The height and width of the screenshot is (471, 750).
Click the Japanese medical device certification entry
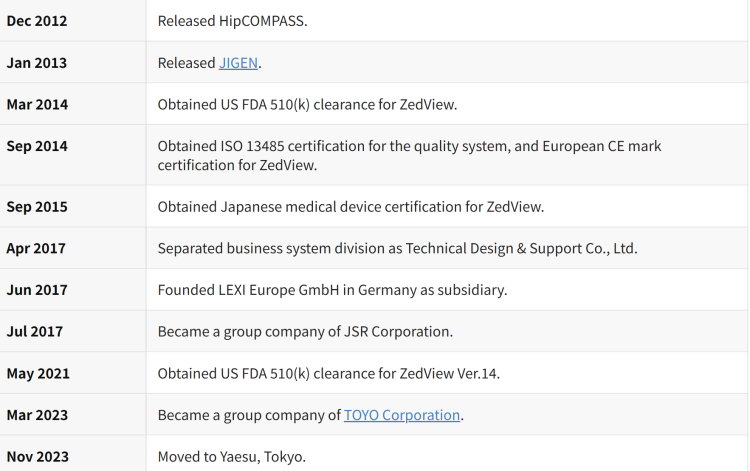click(351, 207)
